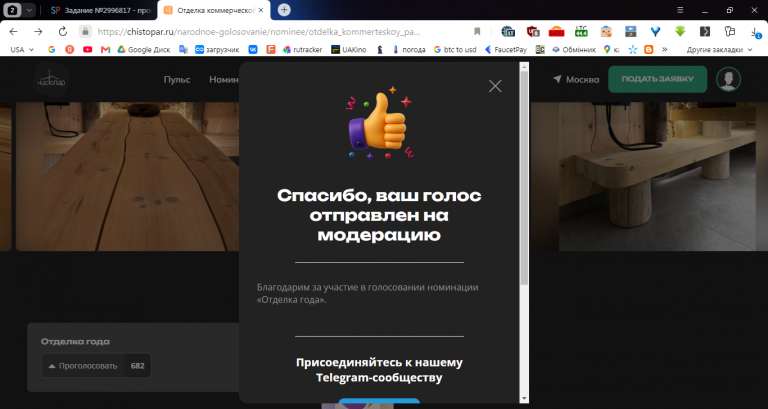Open the Gmail bookmark
Image resolution: width=768 pixels, height=409 pixels.
click(105, 49)
